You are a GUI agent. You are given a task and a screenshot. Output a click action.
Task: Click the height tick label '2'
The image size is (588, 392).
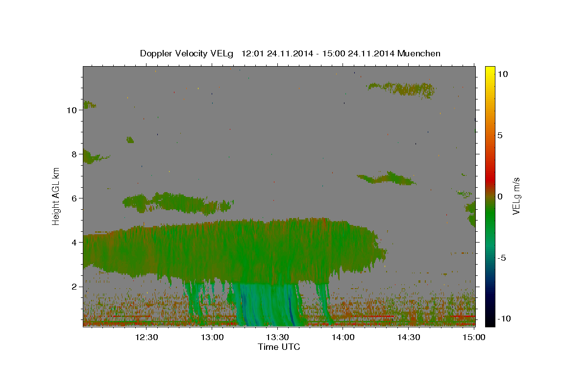[x=74, y=287]
